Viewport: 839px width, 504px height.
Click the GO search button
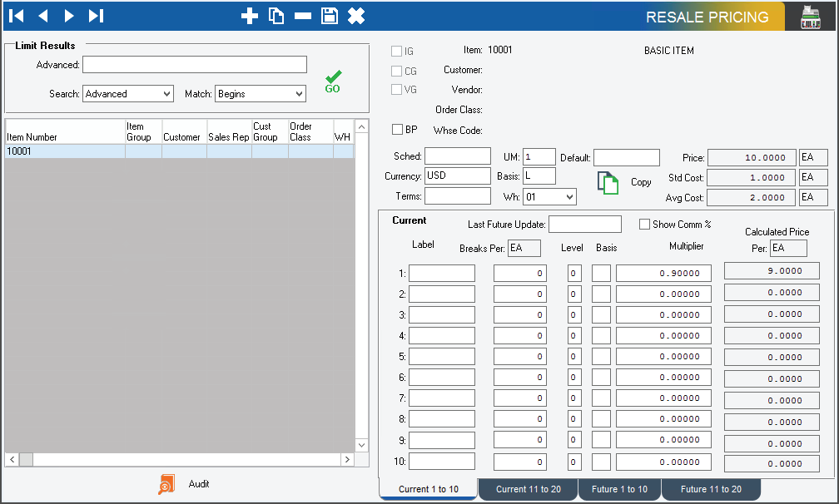332,81
